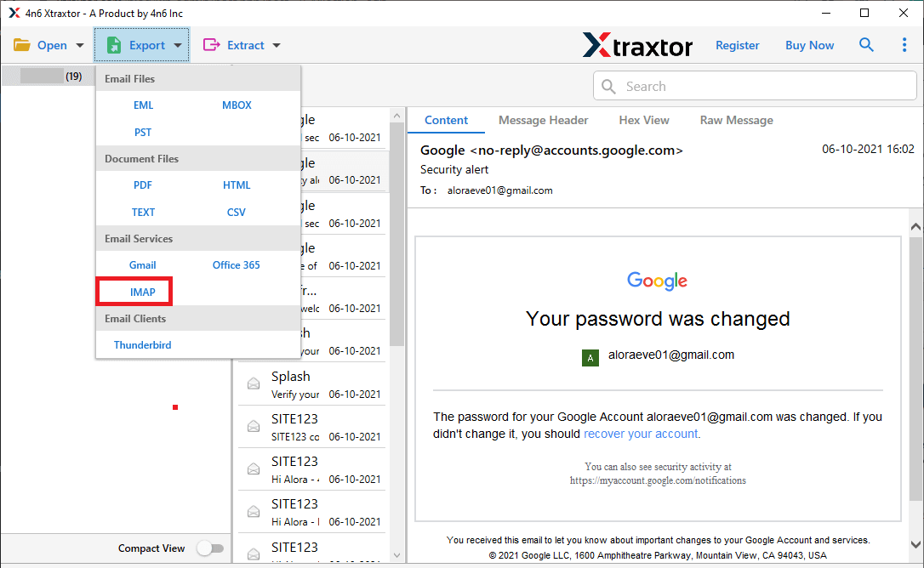Select first SITE123 Hi Alora email
The image size is (924, 568).
(312, 469)
